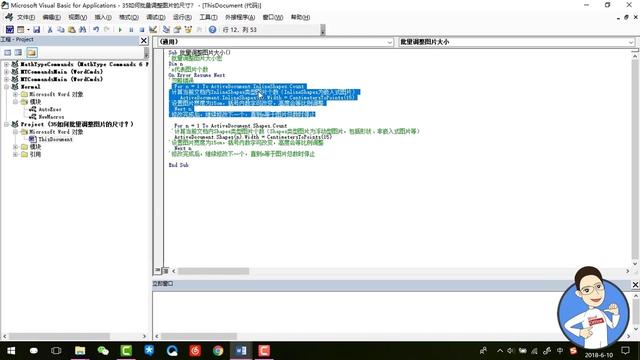Open the 文件 (File) menu
The image size is (640, 360).
[x=26, y=17]
